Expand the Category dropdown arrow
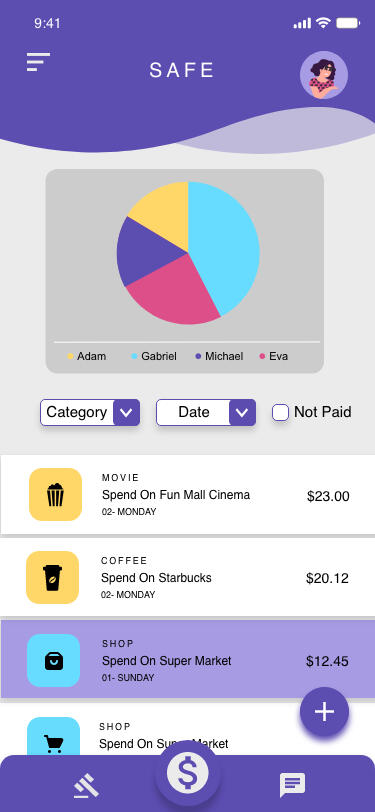375x812 pixels. point(126,413)
